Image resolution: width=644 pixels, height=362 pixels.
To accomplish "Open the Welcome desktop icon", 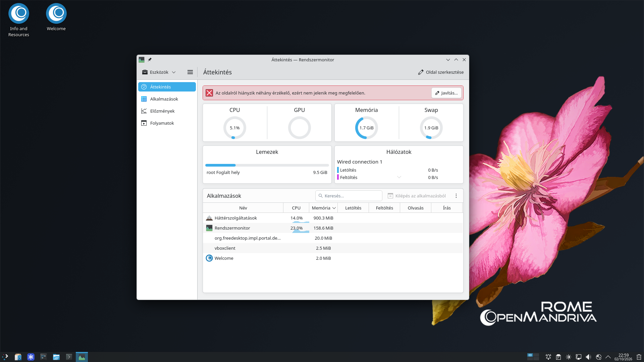I will [56, 17].
